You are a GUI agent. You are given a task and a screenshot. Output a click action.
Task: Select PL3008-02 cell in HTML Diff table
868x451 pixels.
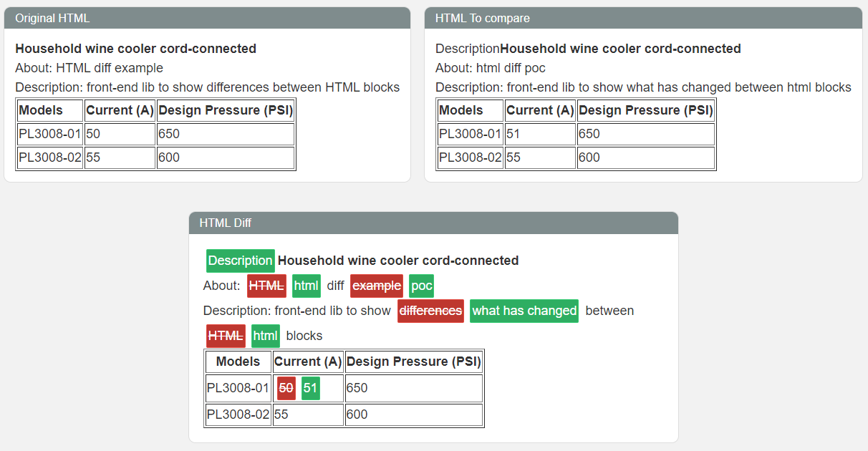pos(238,414)
